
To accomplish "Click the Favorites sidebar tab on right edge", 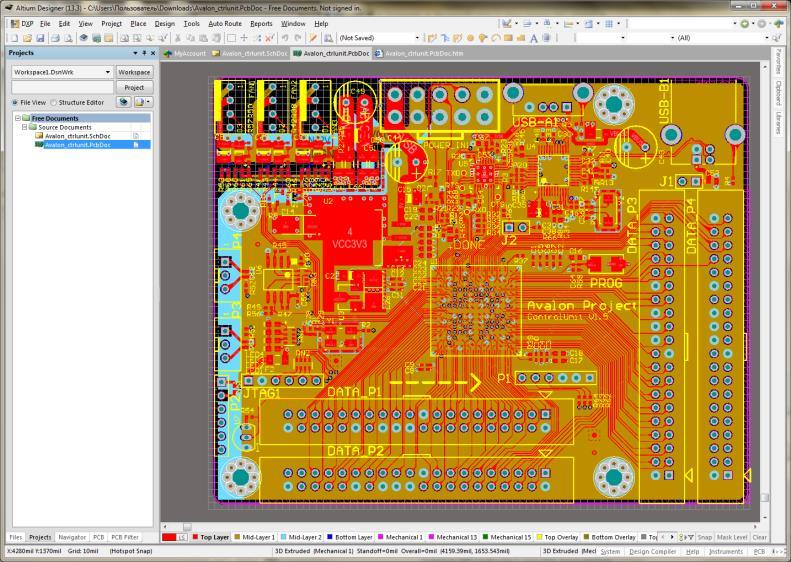I will tap(778, 63).
